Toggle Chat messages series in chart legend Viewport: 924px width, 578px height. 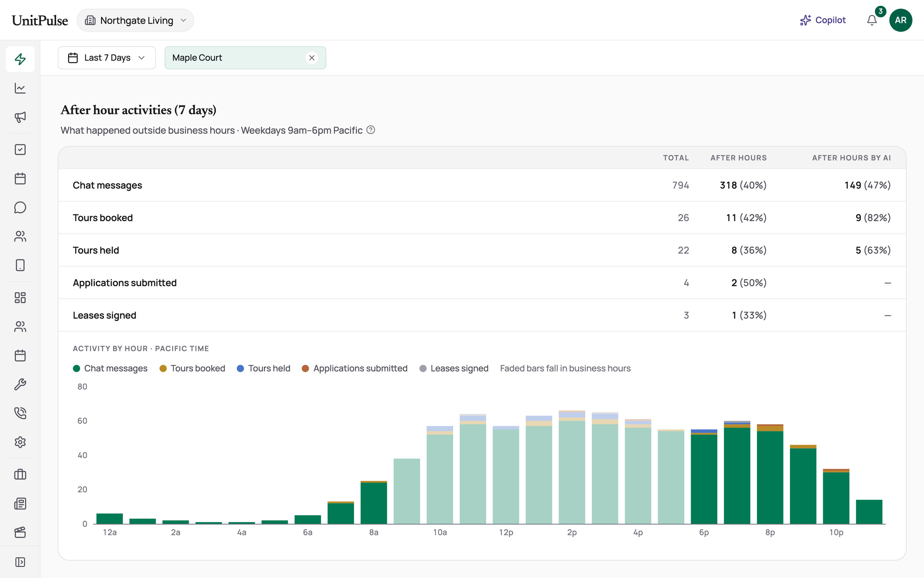point(110,368)
